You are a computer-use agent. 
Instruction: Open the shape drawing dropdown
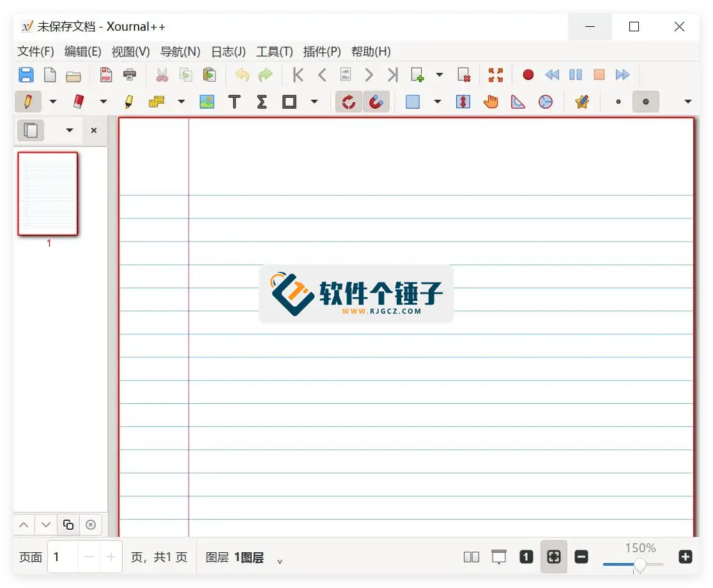pos(314,102)
